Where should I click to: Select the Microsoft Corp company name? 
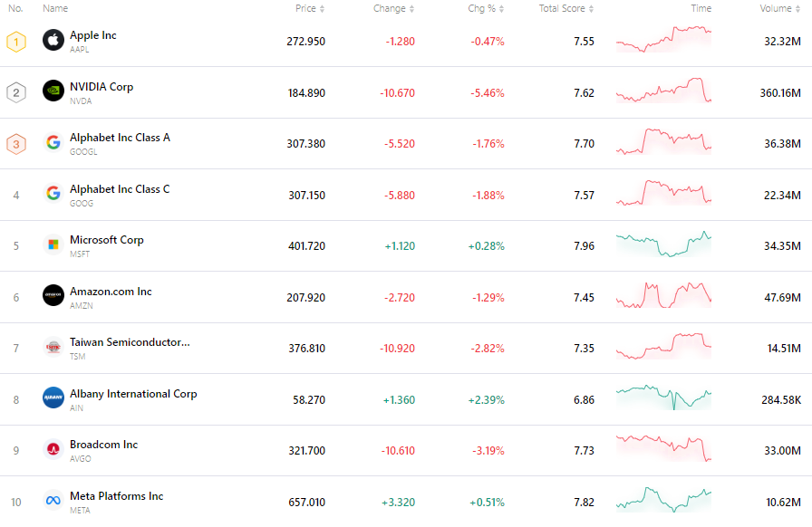(107, 239)
